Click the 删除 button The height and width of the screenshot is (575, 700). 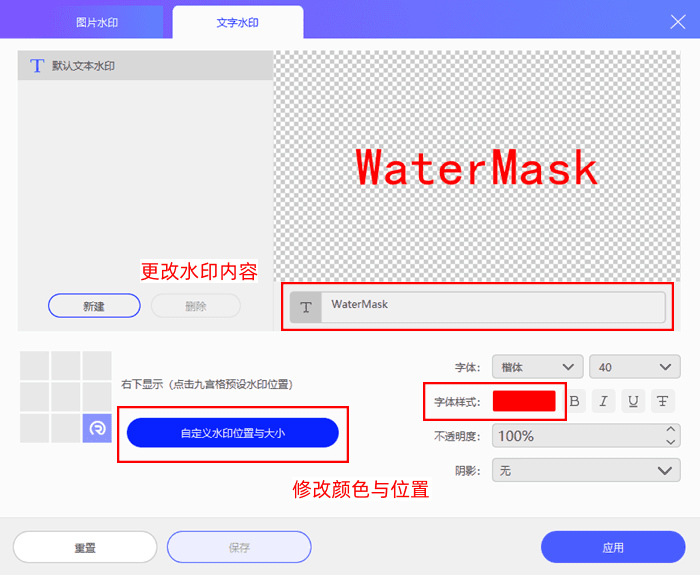pos(196,306)
